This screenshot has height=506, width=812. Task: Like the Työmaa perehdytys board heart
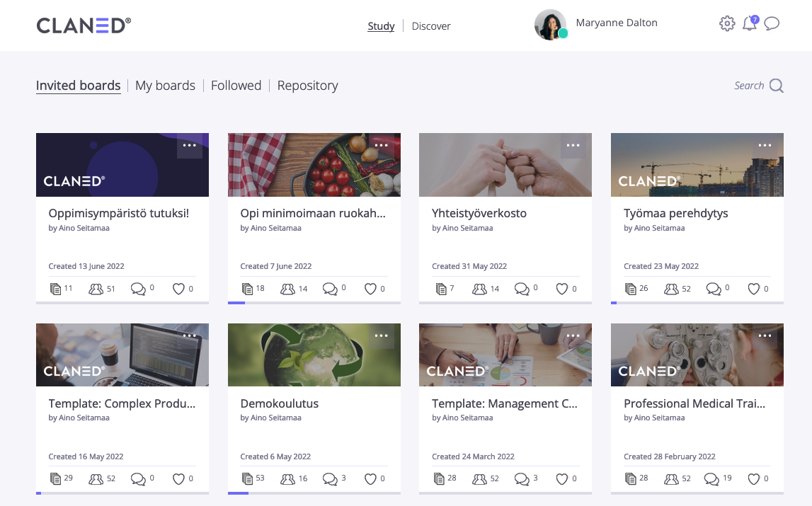click(754, 289)
